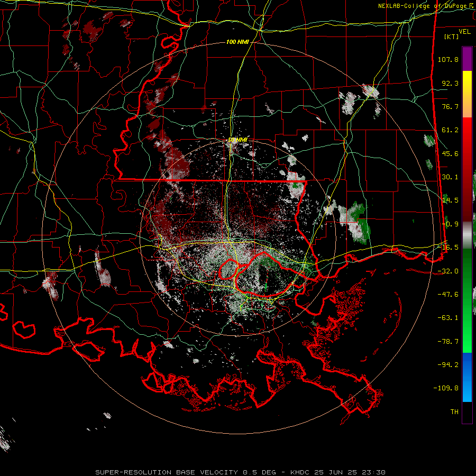Click the 45.6 velocity legend value

point(450,153)
